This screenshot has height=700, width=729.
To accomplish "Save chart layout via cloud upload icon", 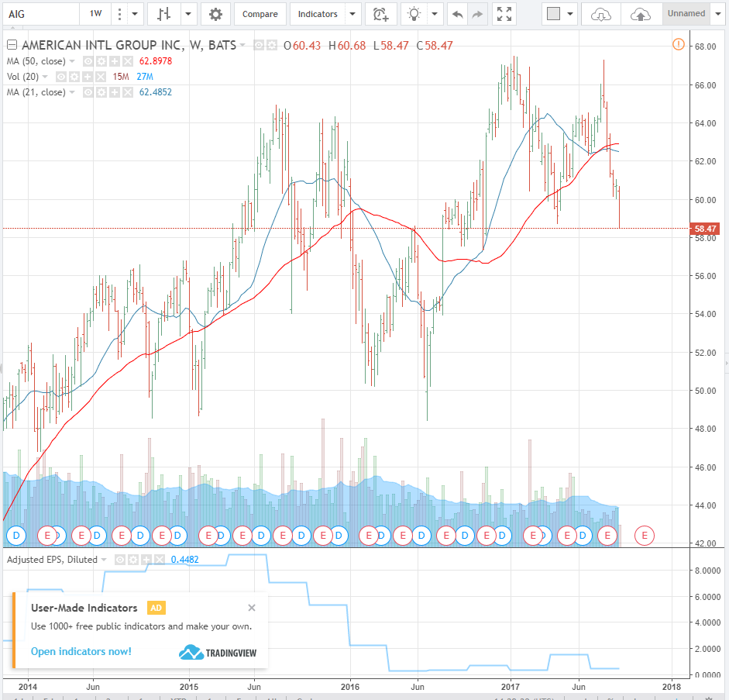I will click(x=641, y=15).
